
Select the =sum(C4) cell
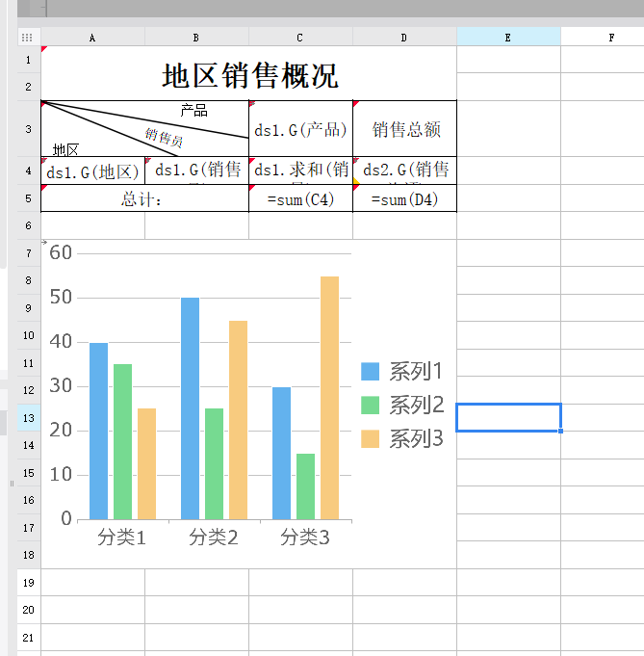300,198
